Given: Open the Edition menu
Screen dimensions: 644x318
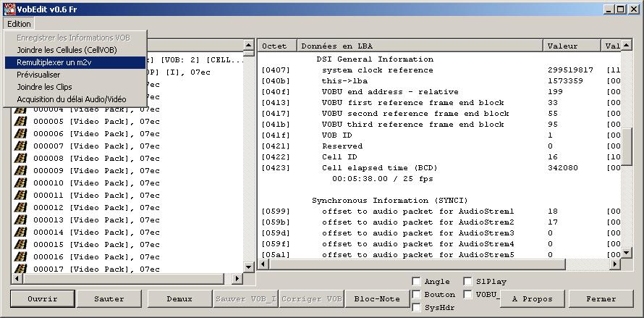Looking at the screenshot, I should pos(19,24).
